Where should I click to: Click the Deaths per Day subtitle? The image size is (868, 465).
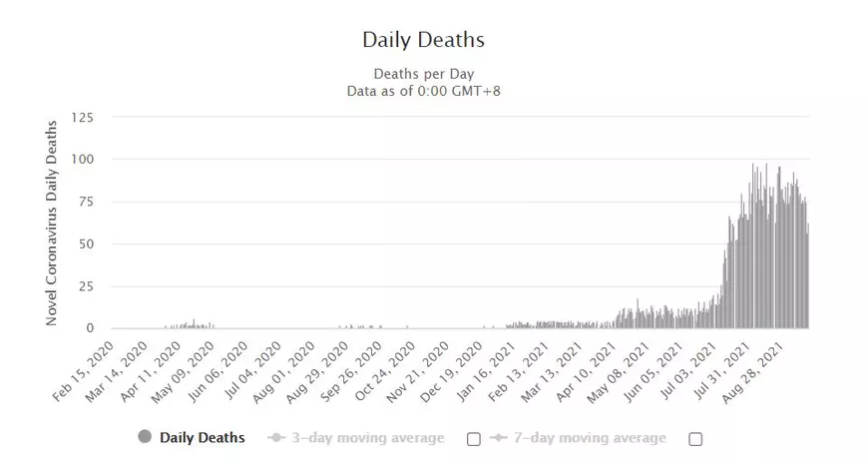[423, 74]
